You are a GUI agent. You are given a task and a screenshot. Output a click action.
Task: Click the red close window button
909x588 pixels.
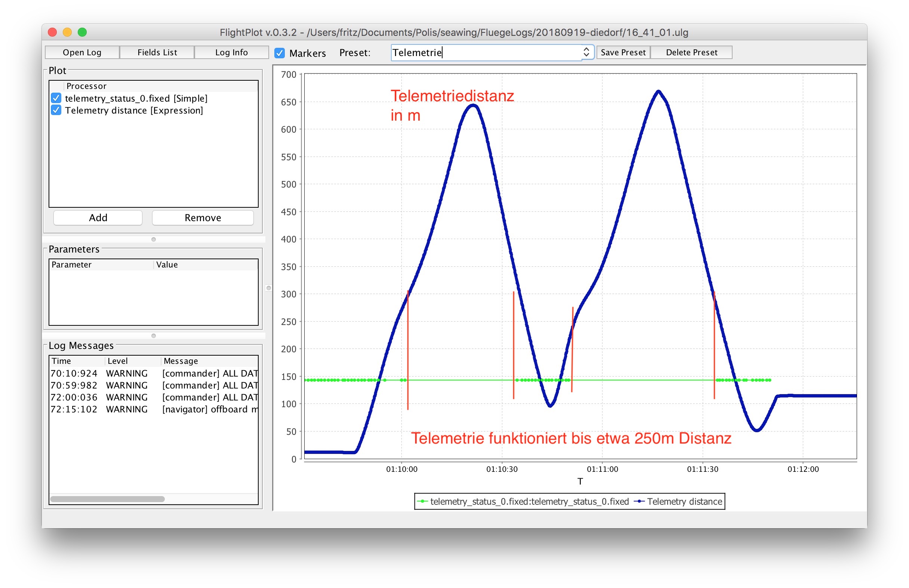point(52,32)
